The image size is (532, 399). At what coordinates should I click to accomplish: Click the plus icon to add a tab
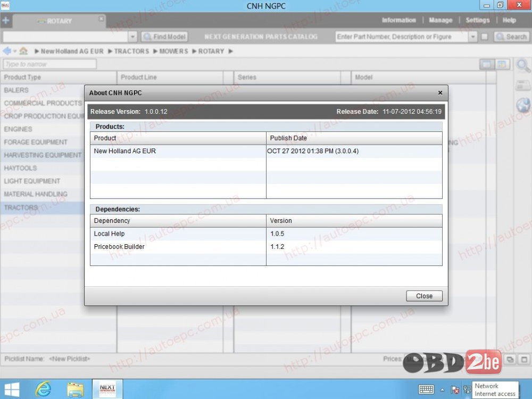pyautogui.click(x=5, y=20)
